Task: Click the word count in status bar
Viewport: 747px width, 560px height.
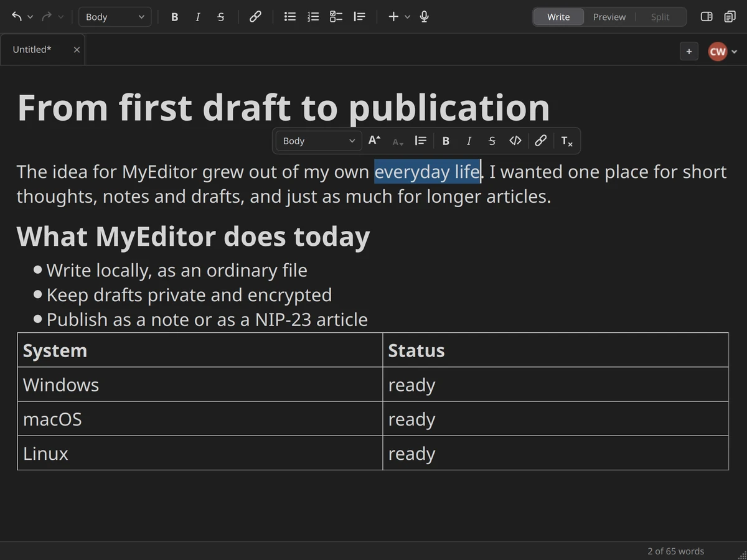Action: (x=675, y=551)
